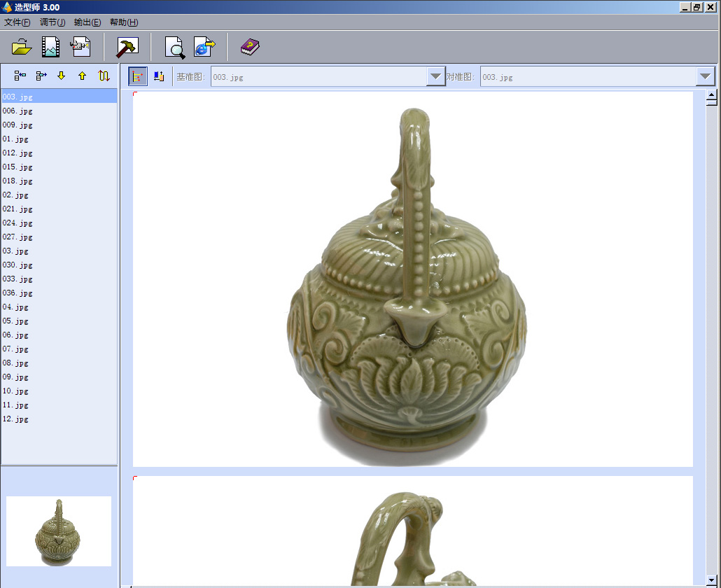Expand the 基准图 dropdown arrow
Screen dimensions: 721x588
pos(435,77)
